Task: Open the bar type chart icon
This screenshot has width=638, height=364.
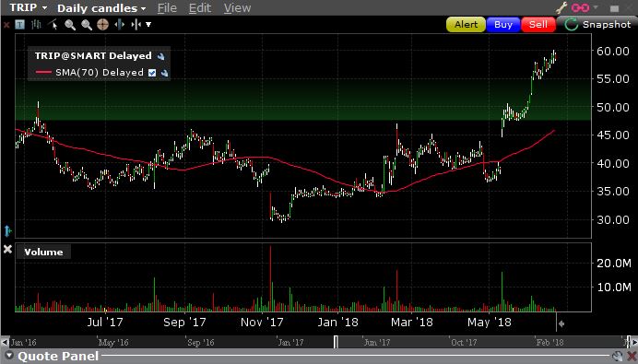Action: click(36, 25)
